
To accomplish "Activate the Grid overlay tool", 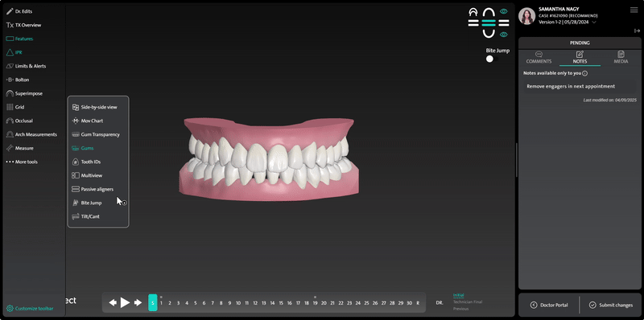I will (15, 107).
